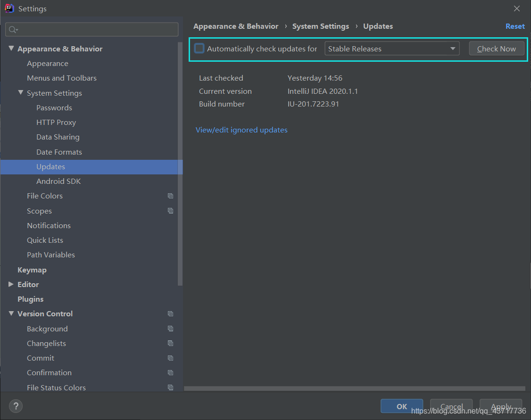Click project-level icon next to Changelists

pos(170,343)
